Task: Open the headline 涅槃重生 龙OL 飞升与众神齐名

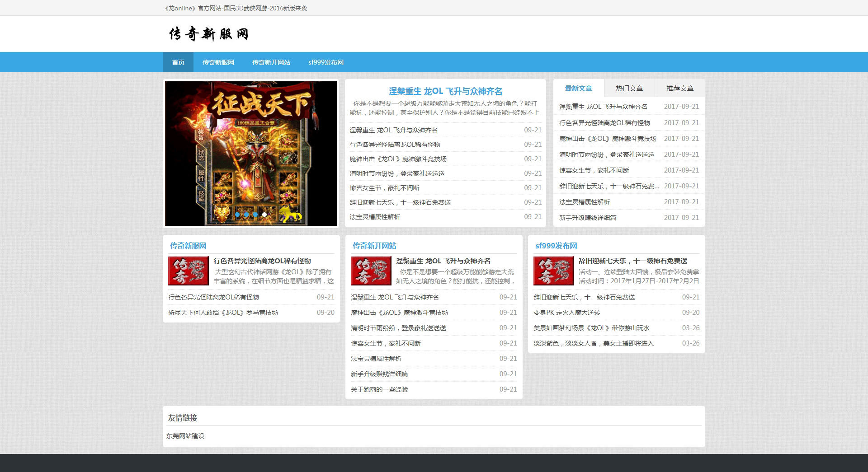Action: (x=445, y=91)
